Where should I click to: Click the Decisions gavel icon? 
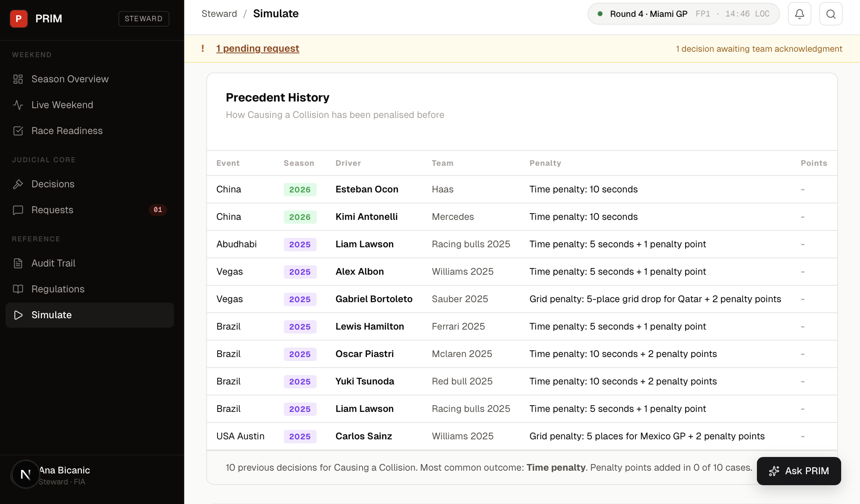click(18, 184)
